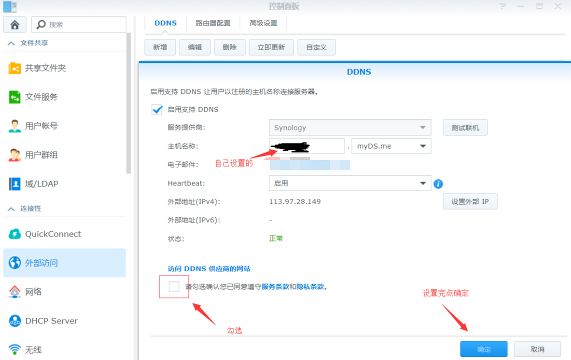The width and height of the screenshot is (571, 360).
Task: Open the 用户帐号 user account icon
Action: click(x=15, y=126)
